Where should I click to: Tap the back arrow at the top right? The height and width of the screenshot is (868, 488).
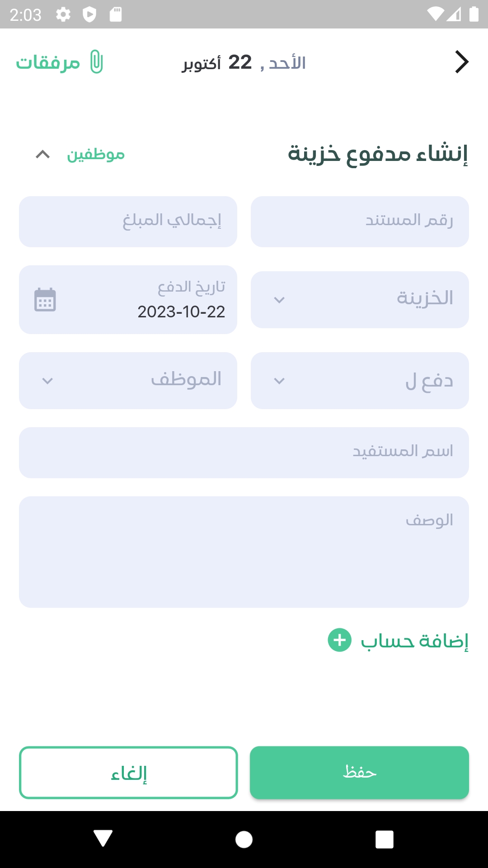point(461,62)
